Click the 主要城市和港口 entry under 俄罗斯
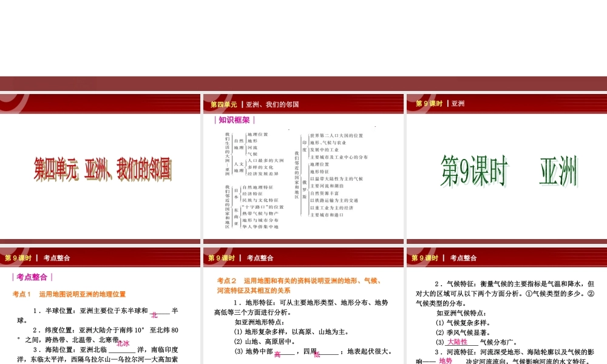 click(327, 215)
